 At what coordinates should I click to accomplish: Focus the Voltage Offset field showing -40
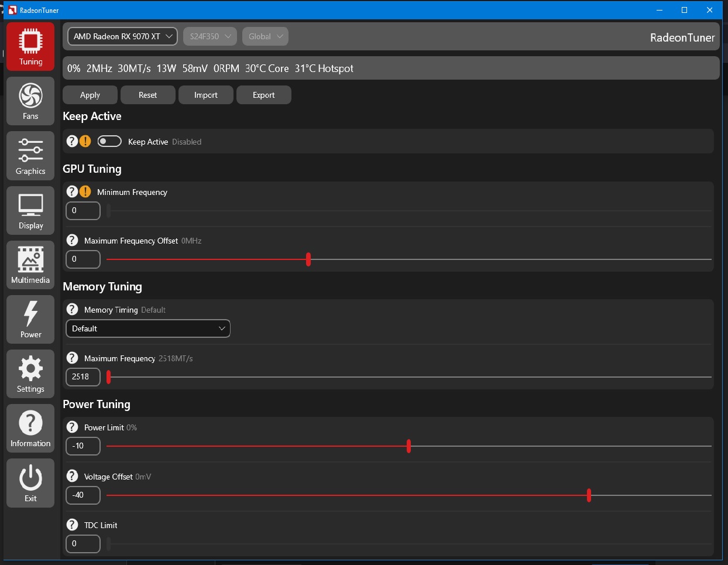pyautogui.click(x=83, y=495)
